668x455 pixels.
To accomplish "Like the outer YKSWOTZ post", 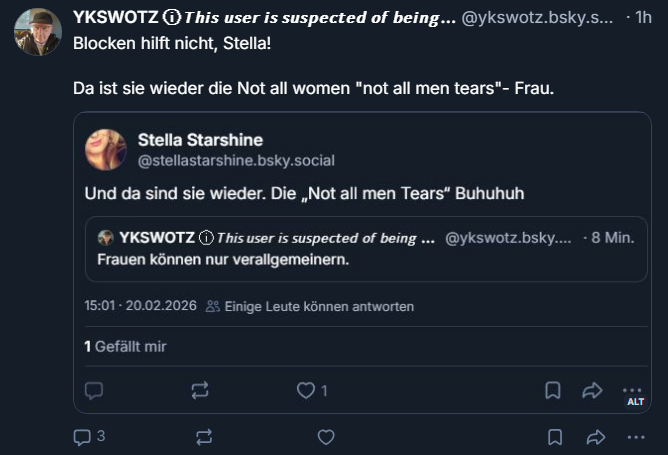I will coord(325,437).
